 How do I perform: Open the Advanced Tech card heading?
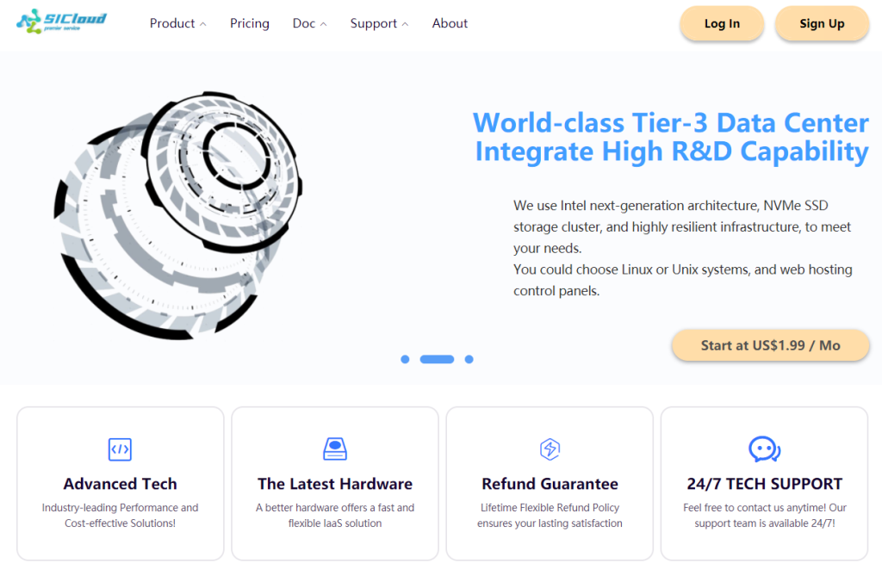pos(120,484)
